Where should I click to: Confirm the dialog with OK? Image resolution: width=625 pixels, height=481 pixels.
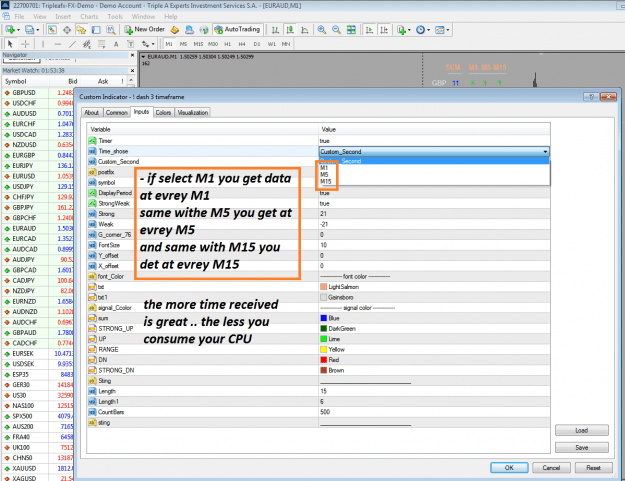click(x=509, y=468)
